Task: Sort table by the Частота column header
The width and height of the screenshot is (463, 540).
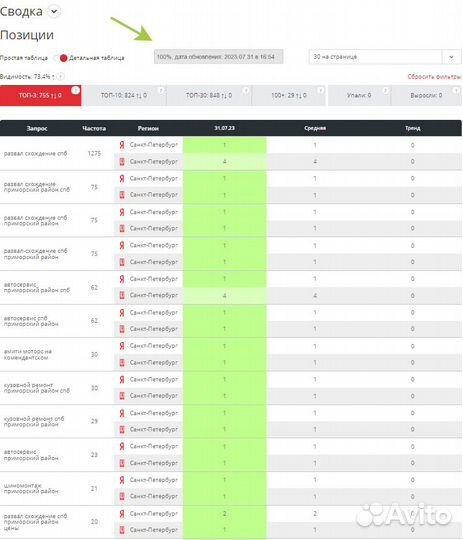Action: (x=94, y=128)
